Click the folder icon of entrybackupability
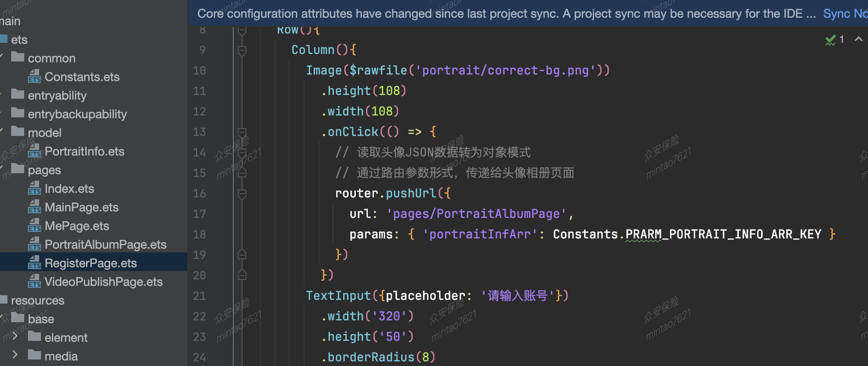 18,113
